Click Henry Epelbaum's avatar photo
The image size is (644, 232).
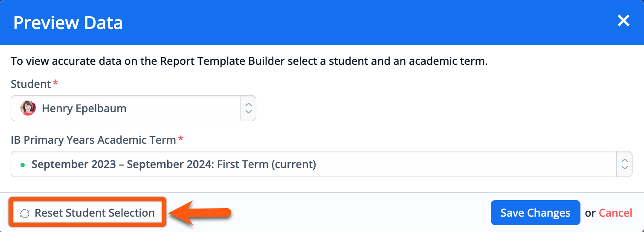tap(28, 108)
